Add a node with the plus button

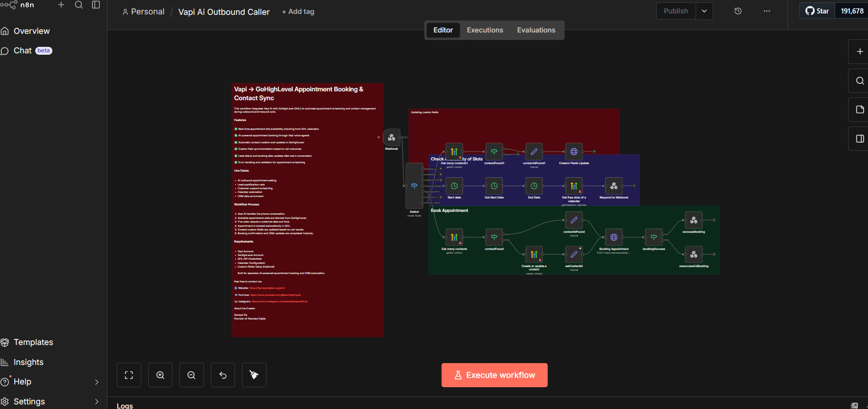(x=860, y=52)
